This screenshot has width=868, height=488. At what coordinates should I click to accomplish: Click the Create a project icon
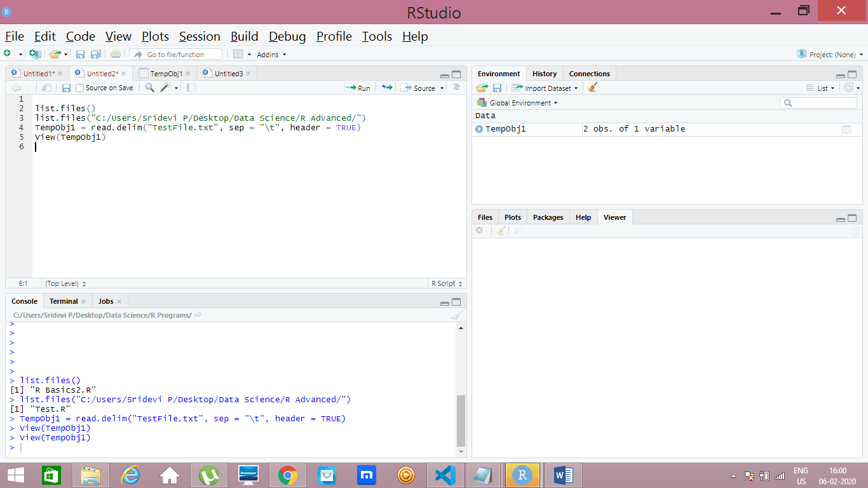click(35, 55)
